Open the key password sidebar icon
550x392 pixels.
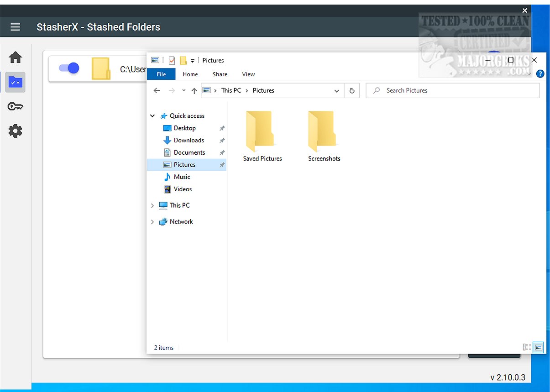[x=16, y=107]
